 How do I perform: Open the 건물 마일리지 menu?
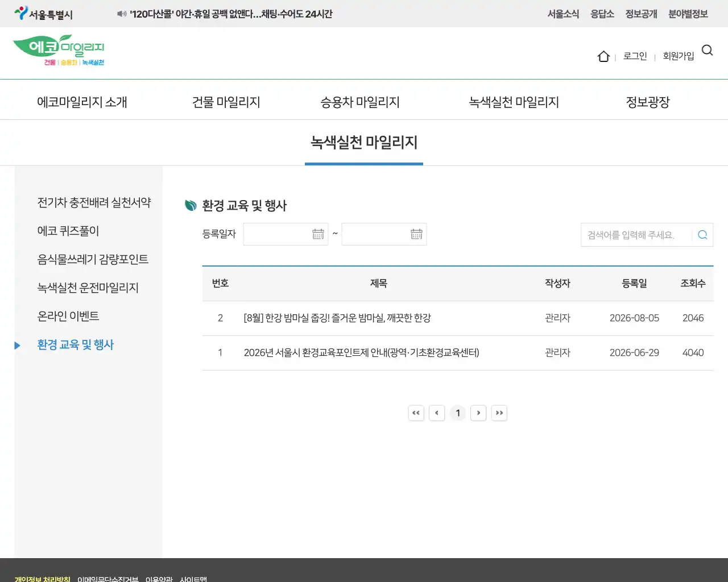(226, 102)
